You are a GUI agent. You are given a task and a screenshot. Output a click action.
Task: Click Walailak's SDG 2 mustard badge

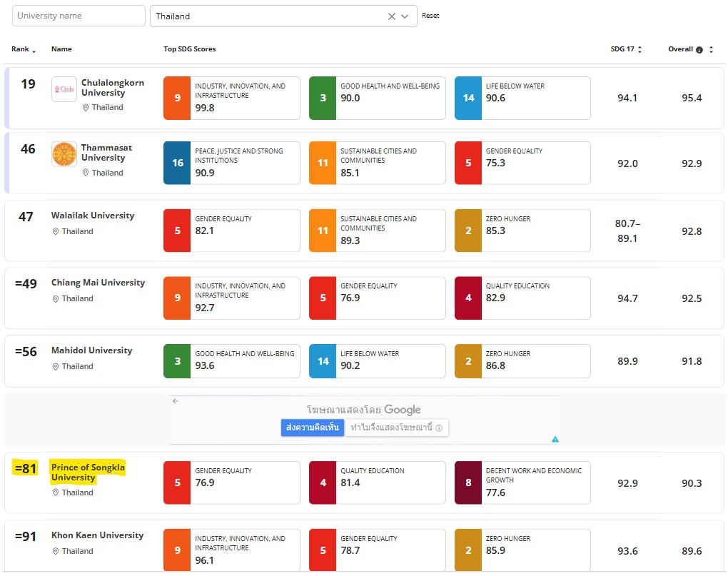click(x=468, y=231)
